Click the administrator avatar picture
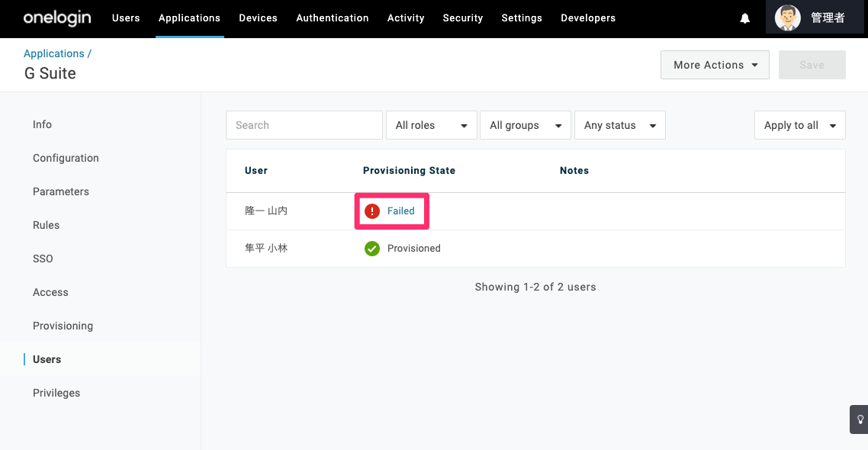868x450 pixels. (787, 18)
